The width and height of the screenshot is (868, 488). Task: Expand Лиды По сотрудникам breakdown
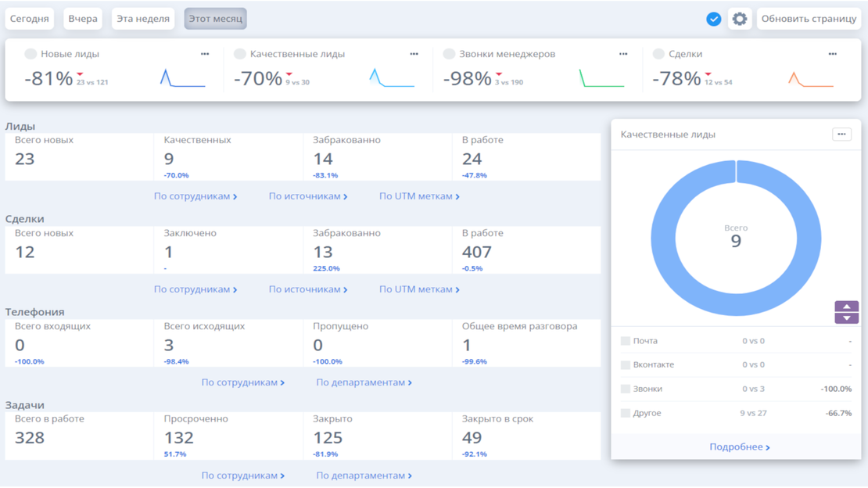point(195,196)
